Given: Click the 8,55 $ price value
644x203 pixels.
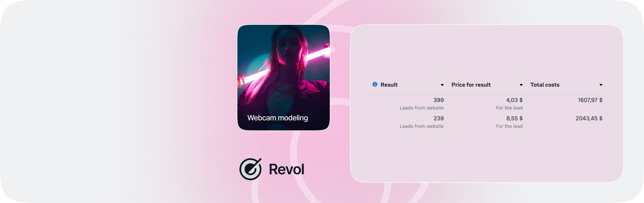Looking at the screenshot, I should point(514,118).
